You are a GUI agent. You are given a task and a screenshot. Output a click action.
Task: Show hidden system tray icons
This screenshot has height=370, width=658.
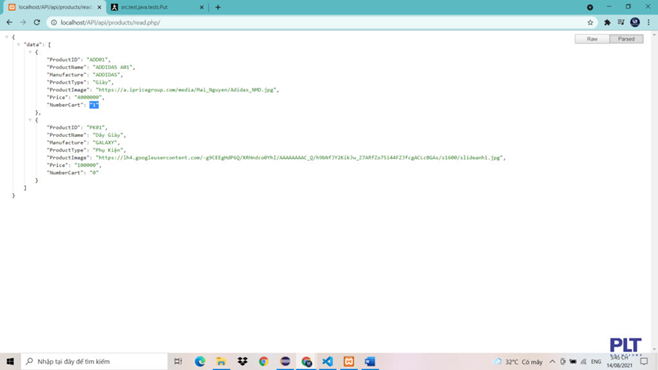coord(552,362)
